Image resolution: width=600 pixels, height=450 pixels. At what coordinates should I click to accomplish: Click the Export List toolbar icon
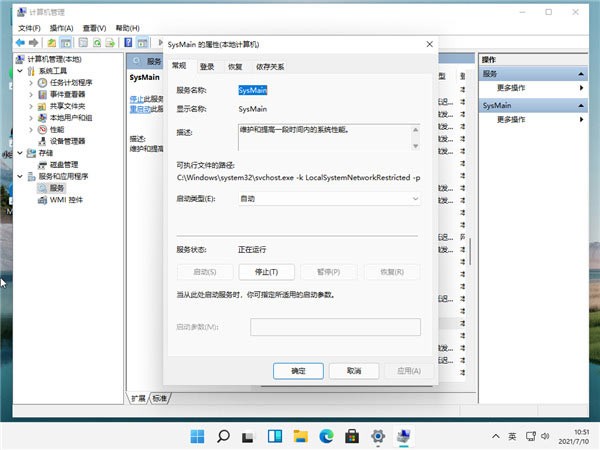(110, 43)
